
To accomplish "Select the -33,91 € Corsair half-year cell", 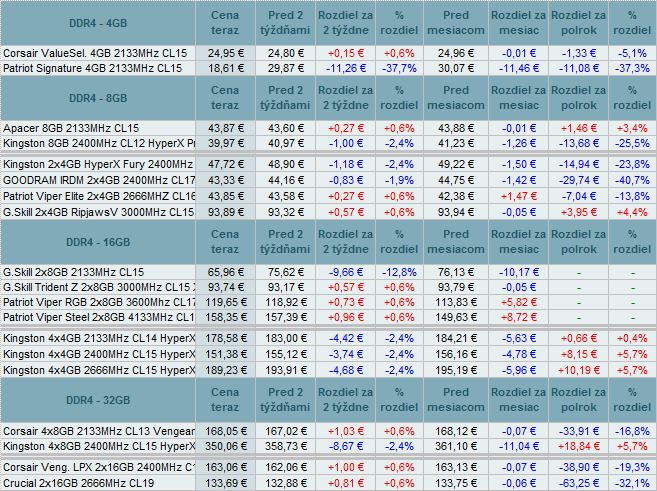I will tap(579, 431).
